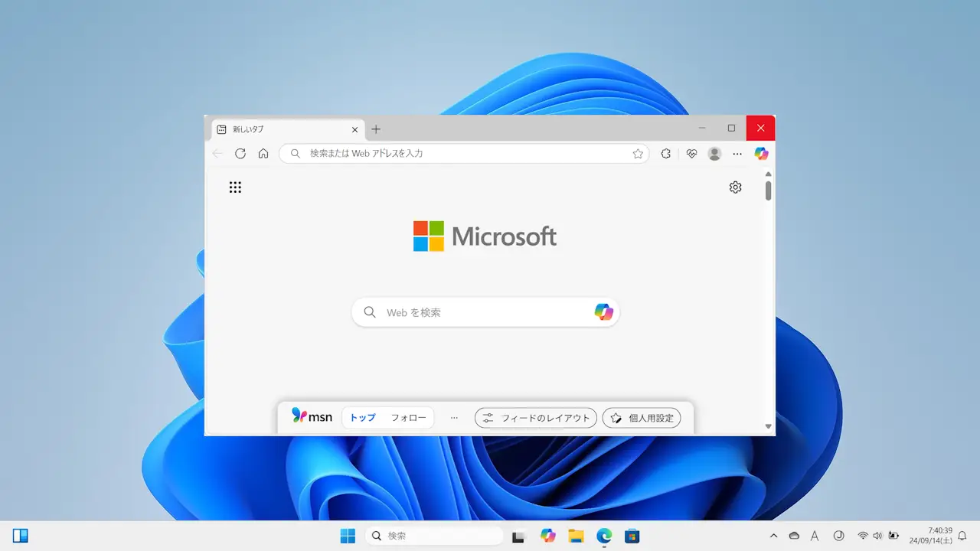
Task: Select the 新しいタブ tab
Action: tap(288, 129)
